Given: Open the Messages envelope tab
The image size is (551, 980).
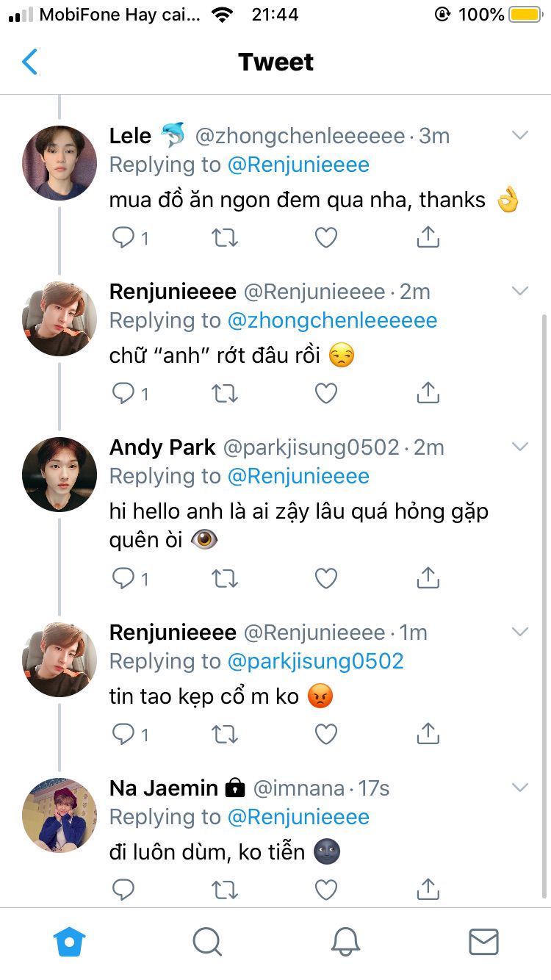Looking at the screenshot, I should click(x=483, y=941).
